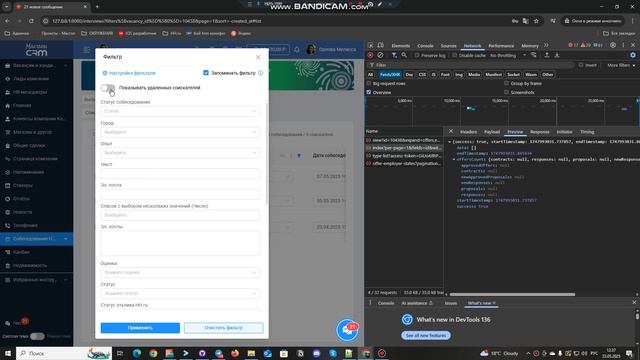This screenshot has height=360, width=640.
Task: Open 'No throttling' dropdown
Action: [508, 55]
